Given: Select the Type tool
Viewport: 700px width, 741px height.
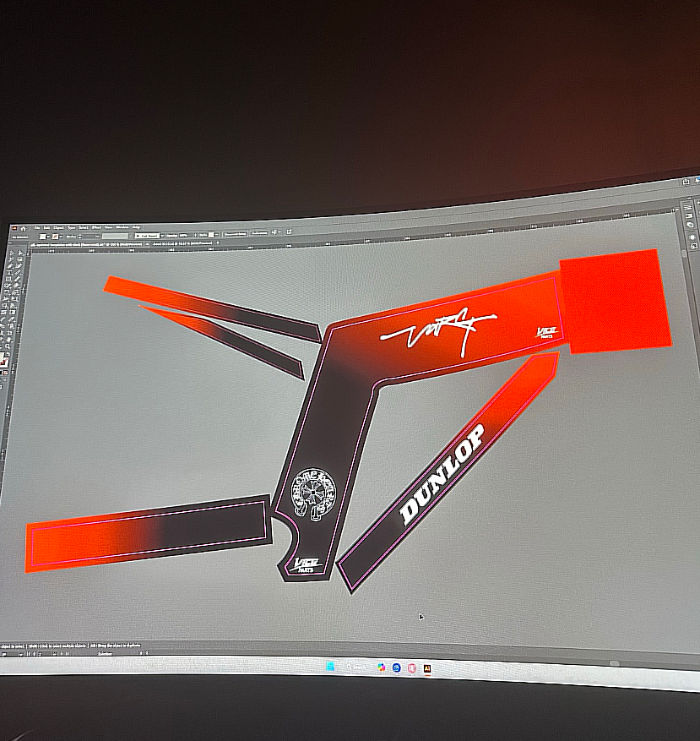Looking at the screenshot, I should 9,272.
